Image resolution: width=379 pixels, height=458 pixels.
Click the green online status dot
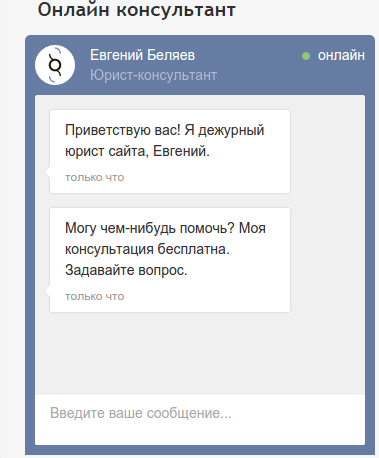pos(306,56)
